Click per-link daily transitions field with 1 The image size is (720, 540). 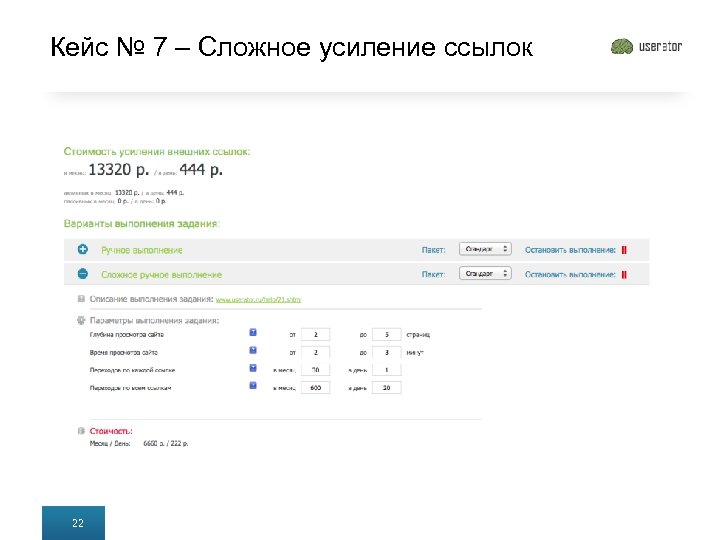(x=387, y=370)
